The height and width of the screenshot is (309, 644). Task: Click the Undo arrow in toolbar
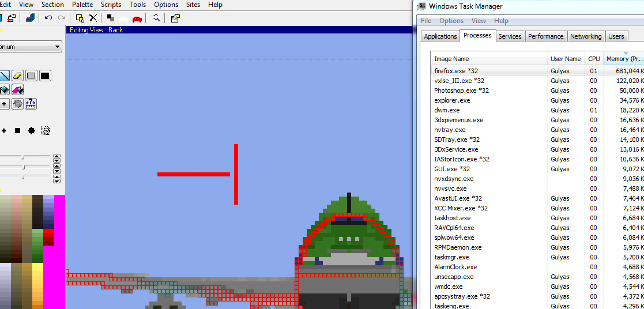coord(48,18)
